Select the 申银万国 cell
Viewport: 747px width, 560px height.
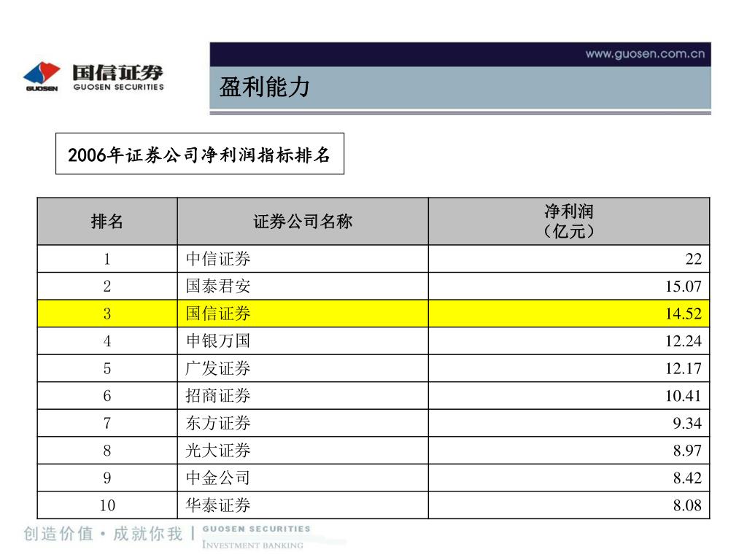pos(303,341)
